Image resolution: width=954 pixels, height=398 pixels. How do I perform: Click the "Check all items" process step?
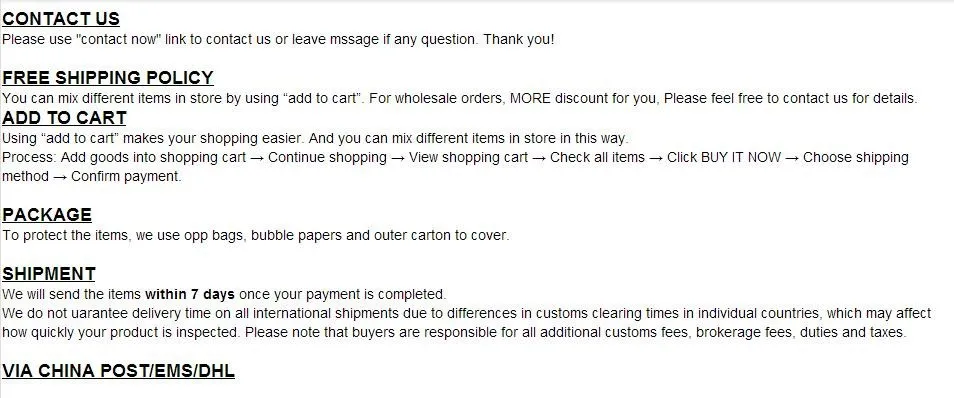coord(597,157)
